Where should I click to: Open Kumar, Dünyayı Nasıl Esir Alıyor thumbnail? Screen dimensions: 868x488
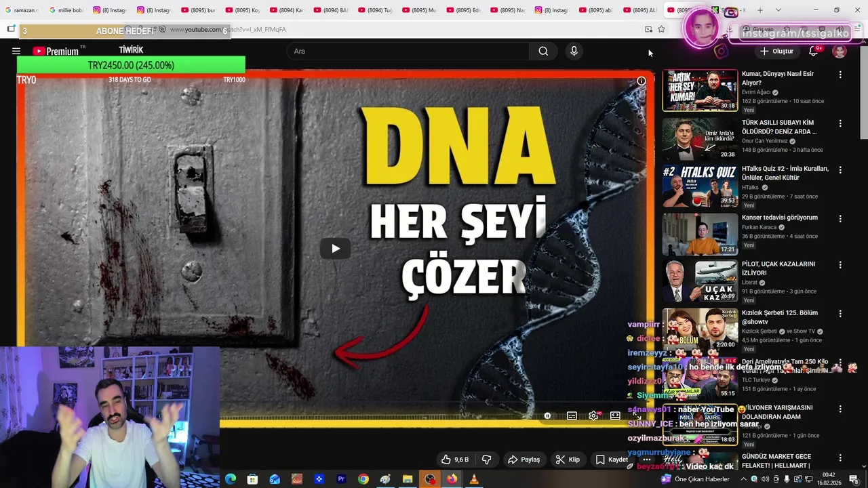coord(700,90)
